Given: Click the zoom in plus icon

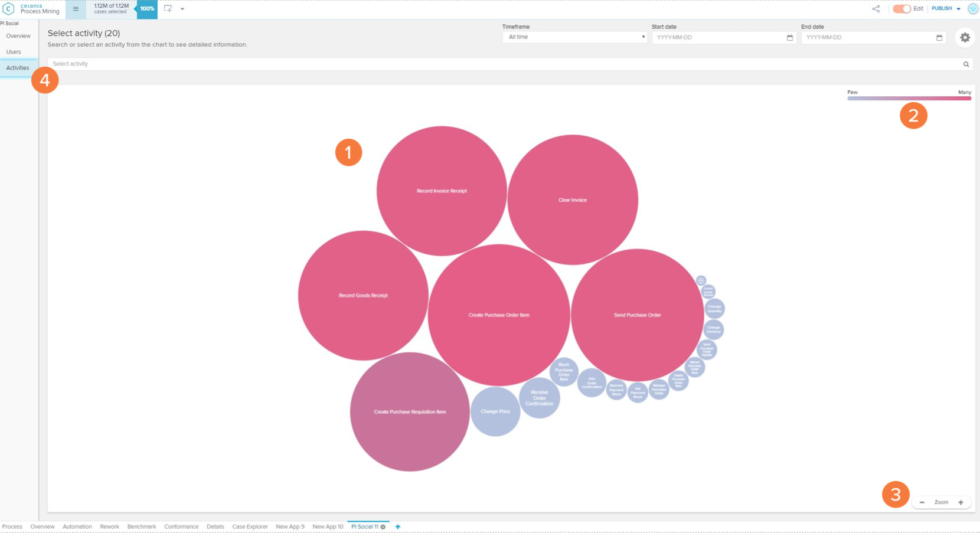Looking at the screenshot, I should [x=961, y=502].
